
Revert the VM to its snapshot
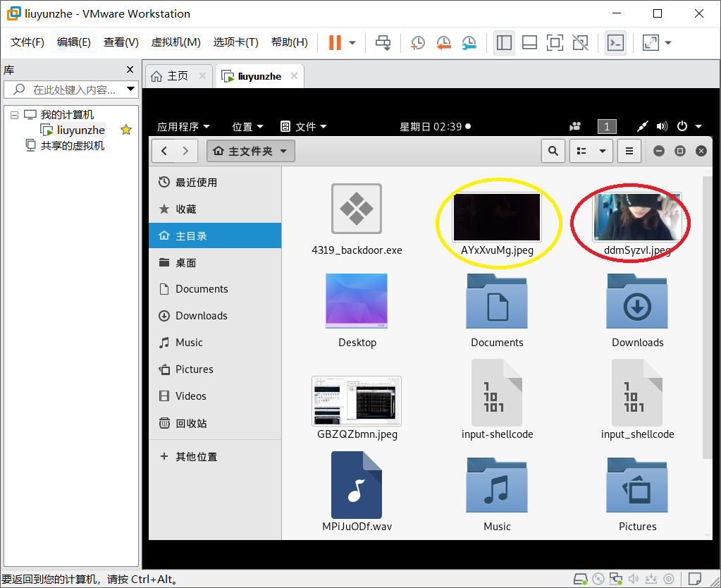443,43
